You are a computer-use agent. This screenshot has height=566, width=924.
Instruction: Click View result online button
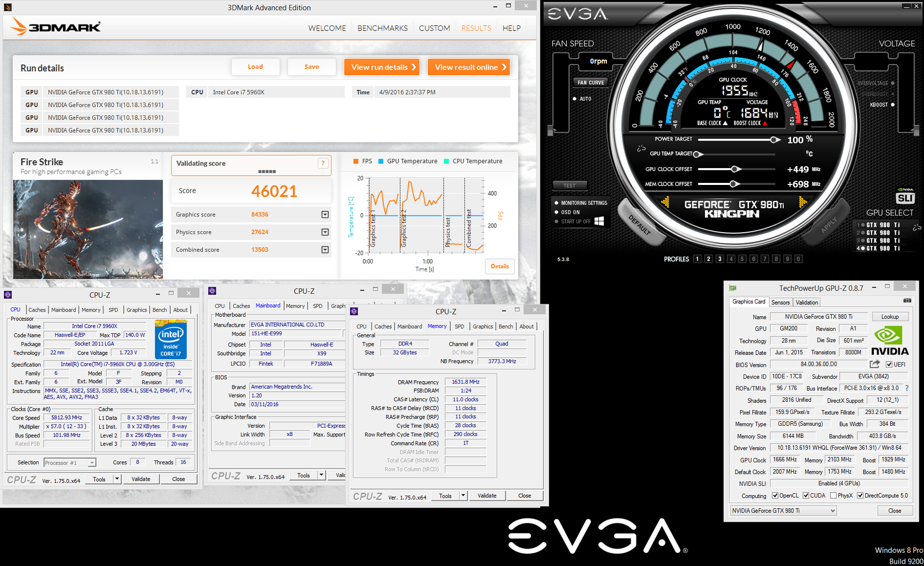pos(469,67)
